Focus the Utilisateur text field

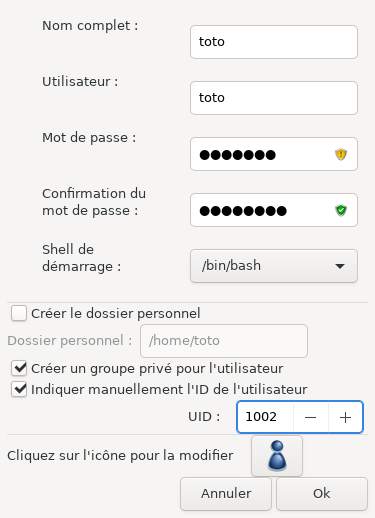[274, 98]
